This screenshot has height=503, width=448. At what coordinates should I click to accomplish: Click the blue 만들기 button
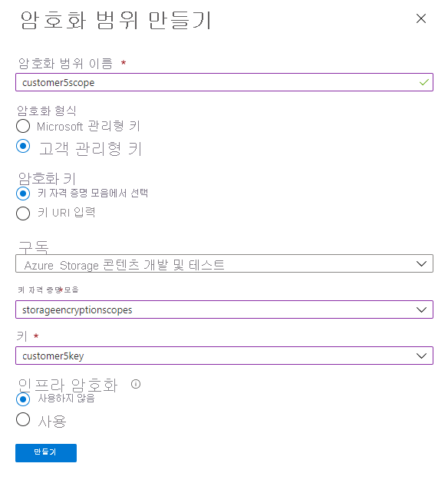[46, 453]
